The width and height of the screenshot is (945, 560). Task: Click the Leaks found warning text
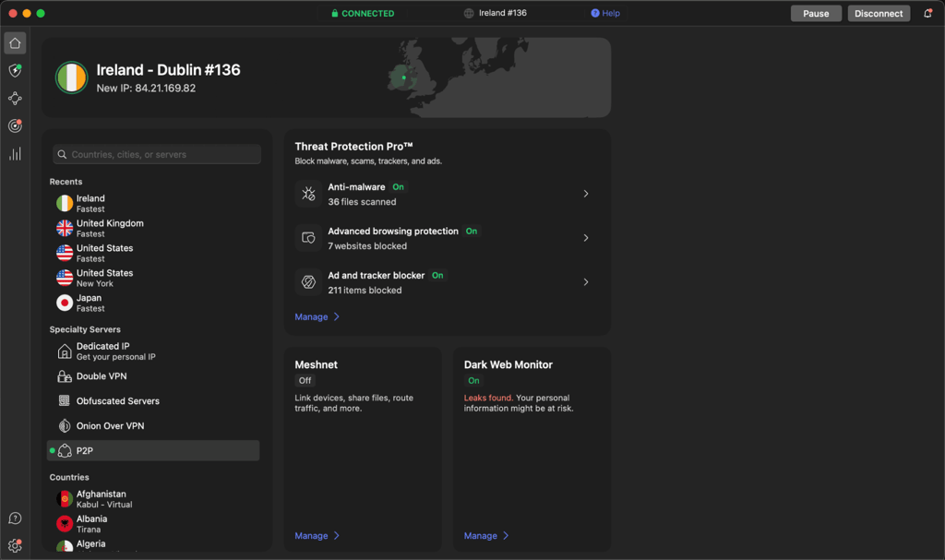488,398
